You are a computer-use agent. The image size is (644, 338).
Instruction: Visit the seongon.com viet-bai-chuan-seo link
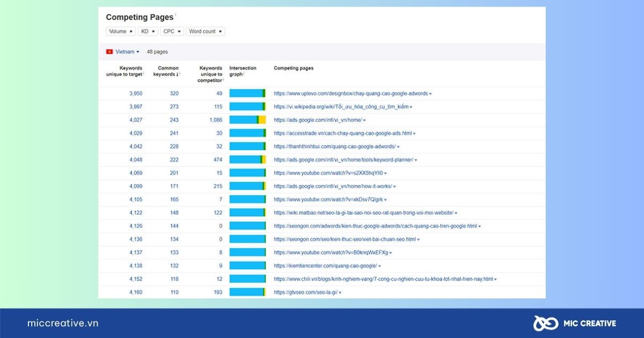(x=345, y=239)
